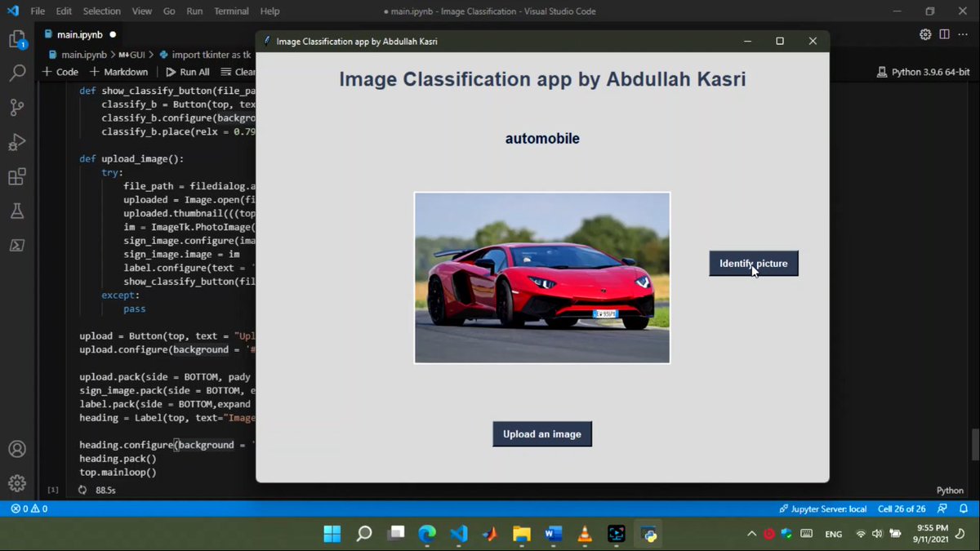The height and width of the screenshot is (551, 980).
Task: Click the errors and warnings indicator
Action: [x=28, y=509]
